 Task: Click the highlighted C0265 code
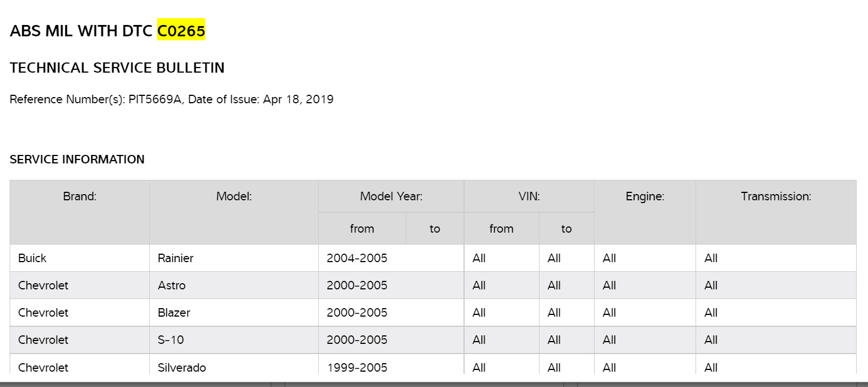click(x=181, y=31)
